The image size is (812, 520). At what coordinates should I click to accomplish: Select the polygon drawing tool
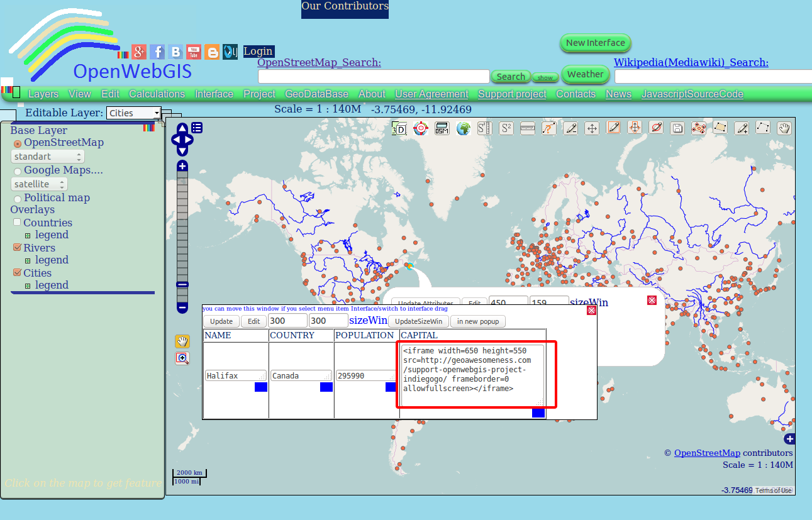pos(720,128)
